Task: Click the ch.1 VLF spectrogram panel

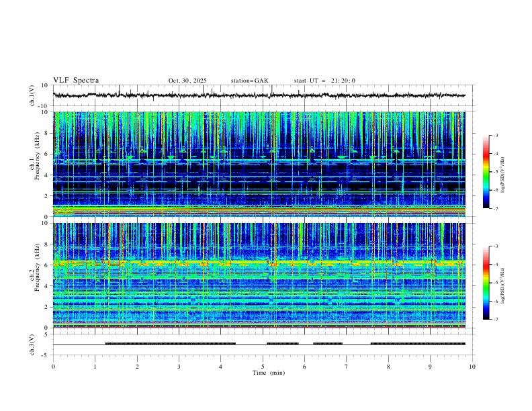Action: (x=259, y=164)
